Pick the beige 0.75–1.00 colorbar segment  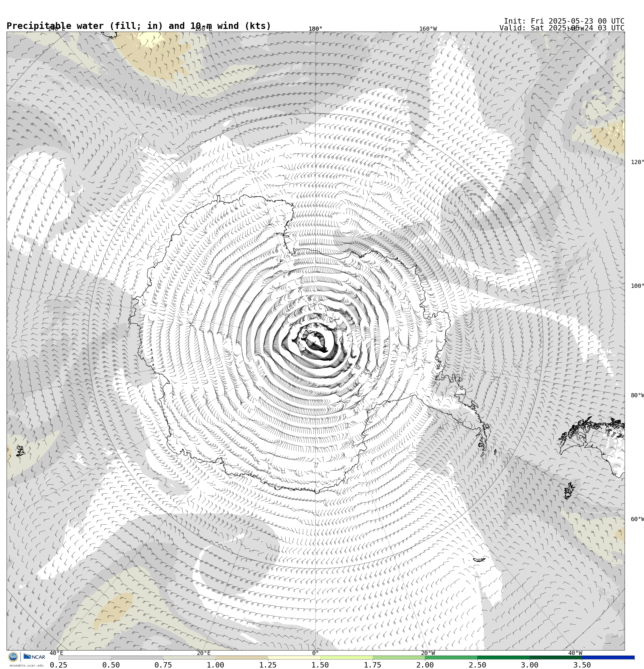click(189, 657)
